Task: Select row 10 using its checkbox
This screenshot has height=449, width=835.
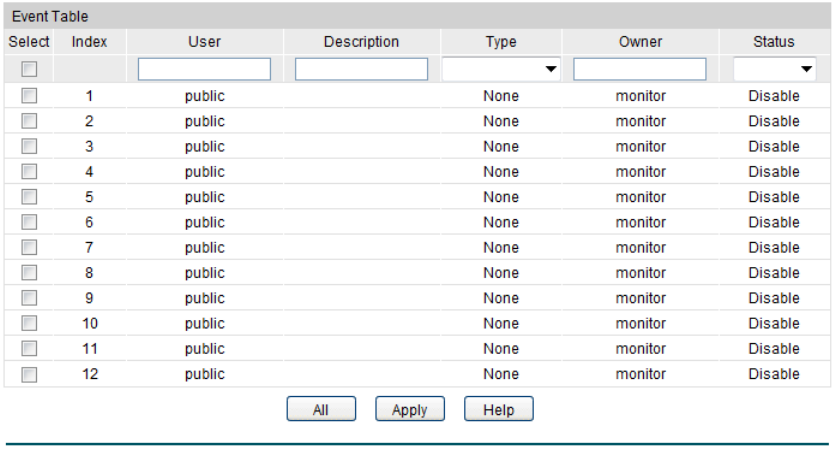Action: tap(29, 323)
